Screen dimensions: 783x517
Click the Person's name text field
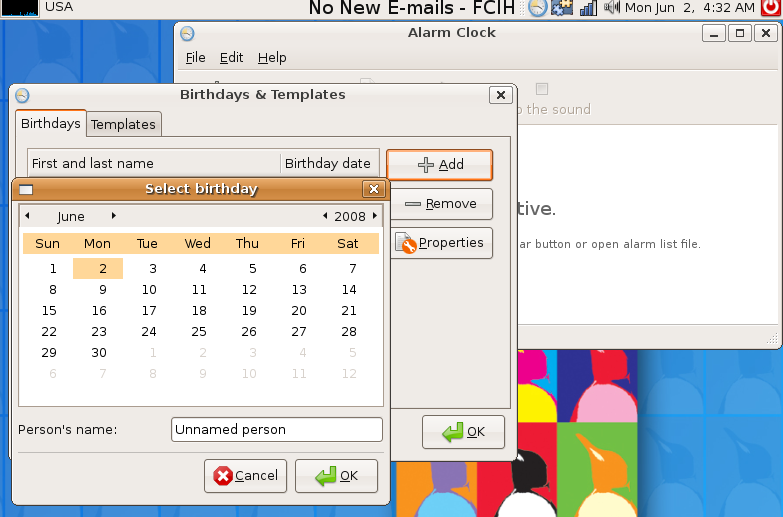(x=276, y=430)
